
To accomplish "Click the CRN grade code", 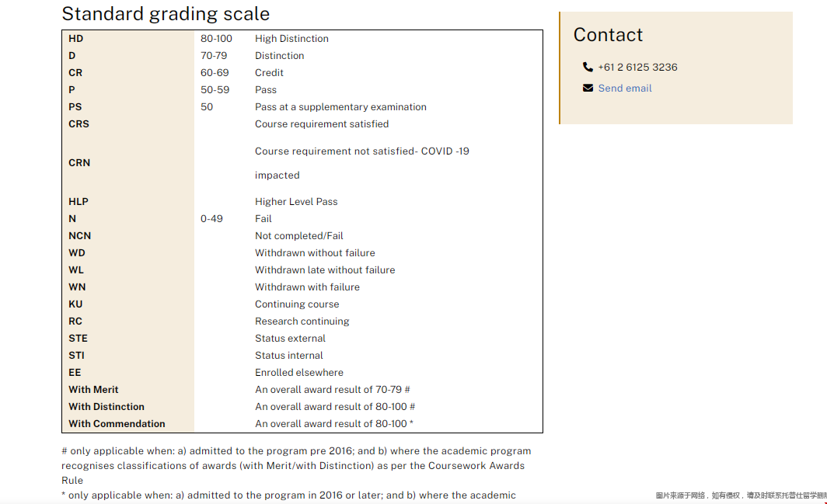I will pyautogui.click(x=79, y=163).
